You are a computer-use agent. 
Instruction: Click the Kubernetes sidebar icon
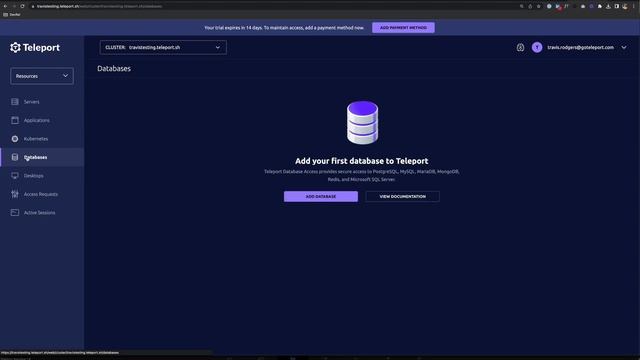point(15,139)
